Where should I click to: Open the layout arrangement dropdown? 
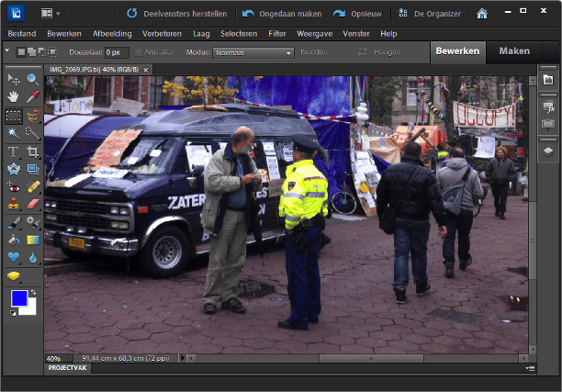(52, 14)
